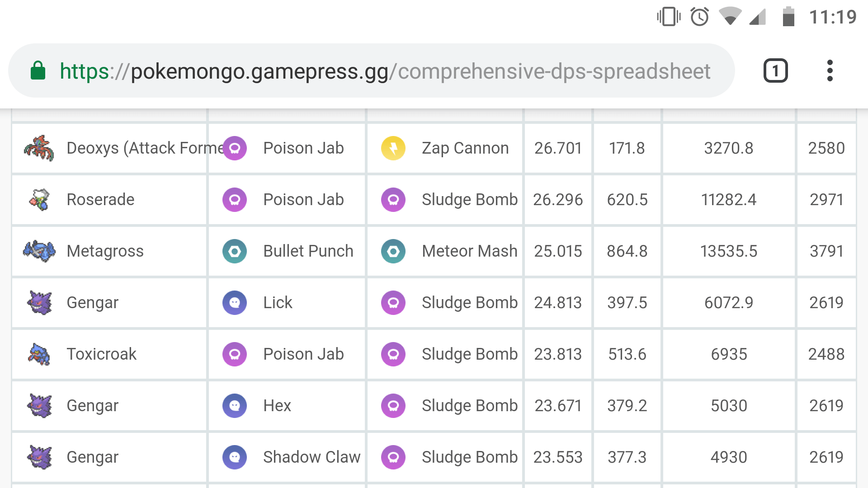This screenshot has width=868, height=488.
Task: Click the Deoxys Attack Forme sprite
Action: (x=39, y=148)
